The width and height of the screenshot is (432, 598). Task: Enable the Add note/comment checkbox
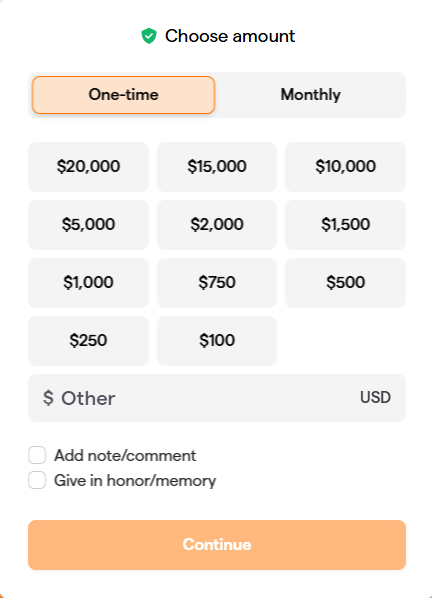pyautogui.click(x=37, y=455)
